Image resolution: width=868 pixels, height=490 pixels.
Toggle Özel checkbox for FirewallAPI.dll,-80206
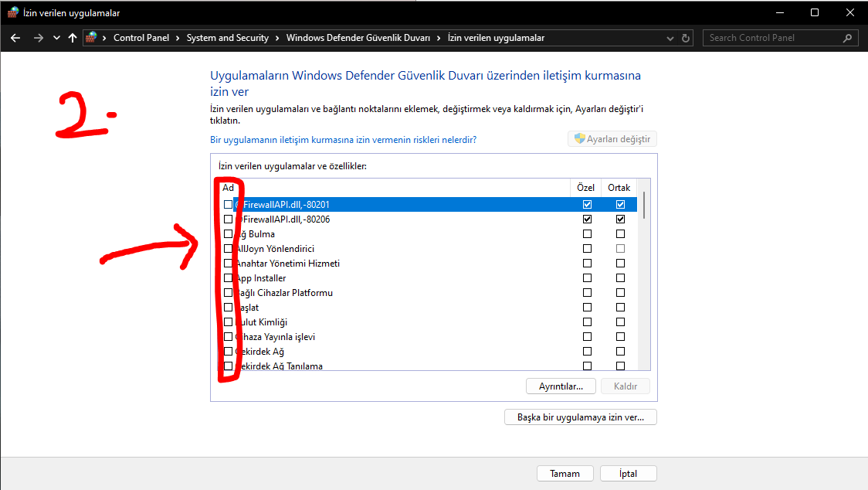tap(588, 219)
